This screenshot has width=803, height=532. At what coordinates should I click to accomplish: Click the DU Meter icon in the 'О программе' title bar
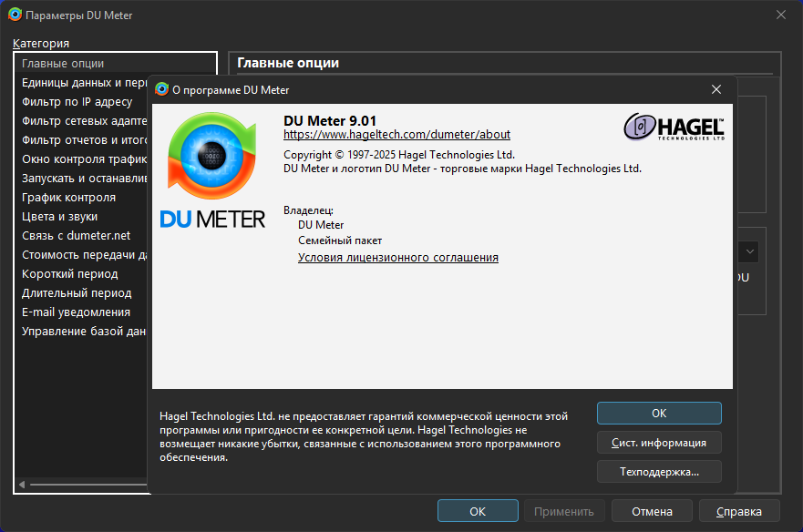tap(162, 89)
